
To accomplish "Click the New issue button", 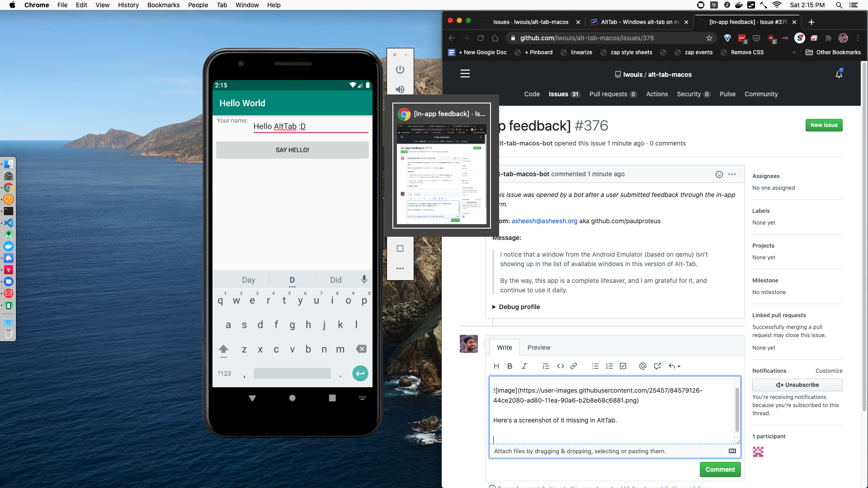I will [x=824, y=125].
